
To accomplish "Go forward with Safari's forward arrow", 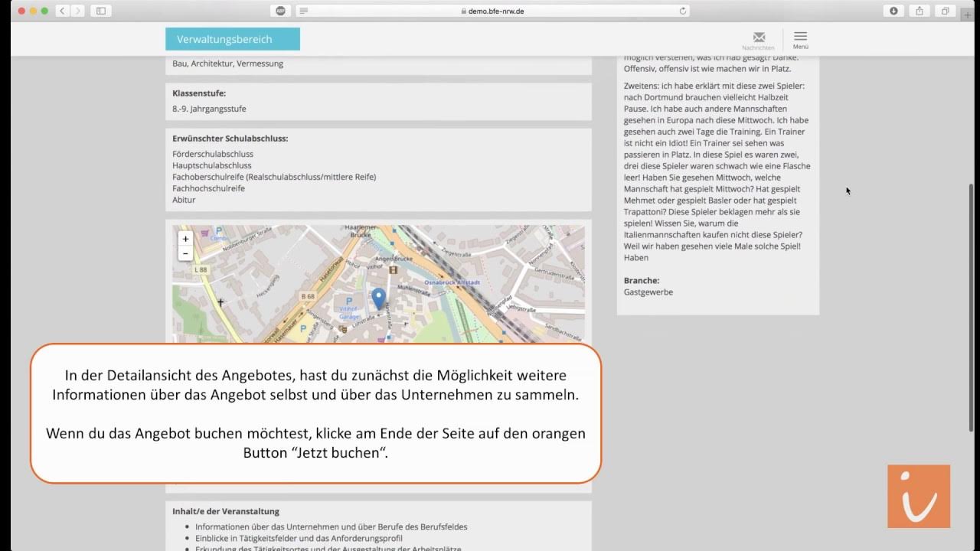I will pyautogui.click(x=77, y=11).
